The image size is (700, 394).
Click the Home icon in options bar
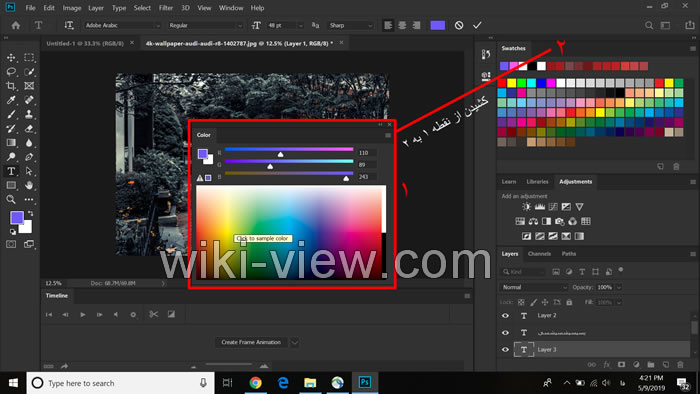pos(16,25)
